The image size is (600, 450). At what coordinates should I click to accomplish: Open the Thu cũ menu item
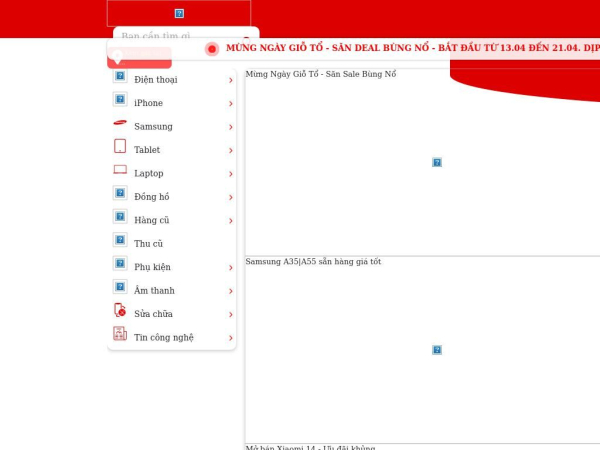click(172, 243)
